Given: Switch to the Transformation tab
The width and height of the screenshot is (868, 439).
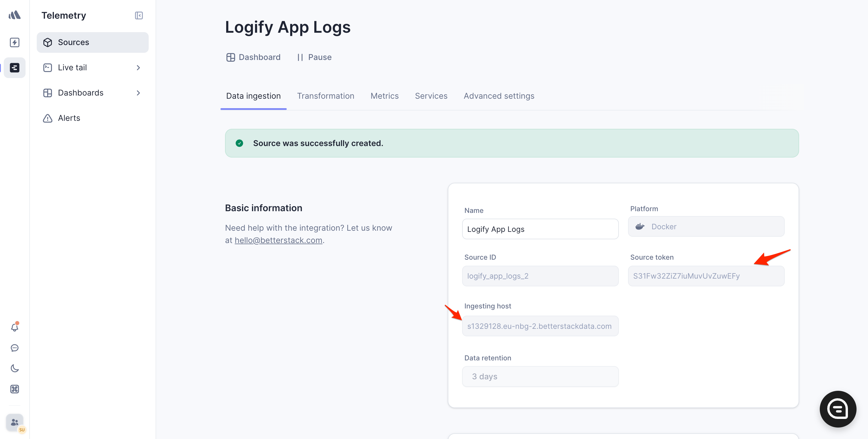Looking at the screenshot, I should 325,96.
